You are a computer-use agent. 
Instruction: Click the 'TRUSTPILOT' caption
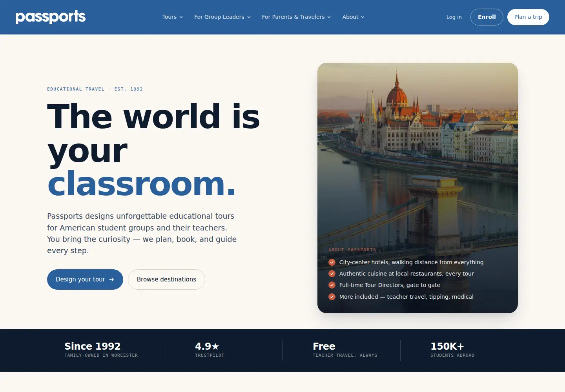pyautogui.click(x=210, y=355)
